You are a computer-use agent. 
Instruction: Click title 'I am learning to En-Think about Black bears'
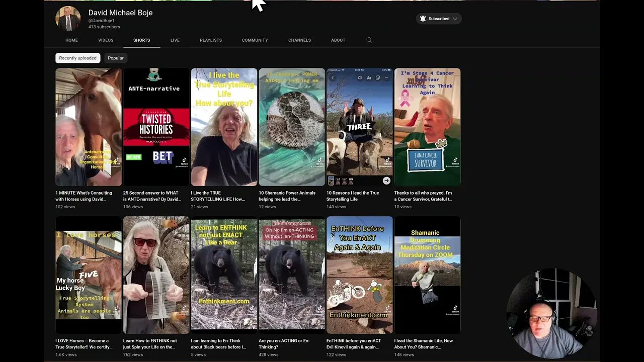tap(219, 344)
